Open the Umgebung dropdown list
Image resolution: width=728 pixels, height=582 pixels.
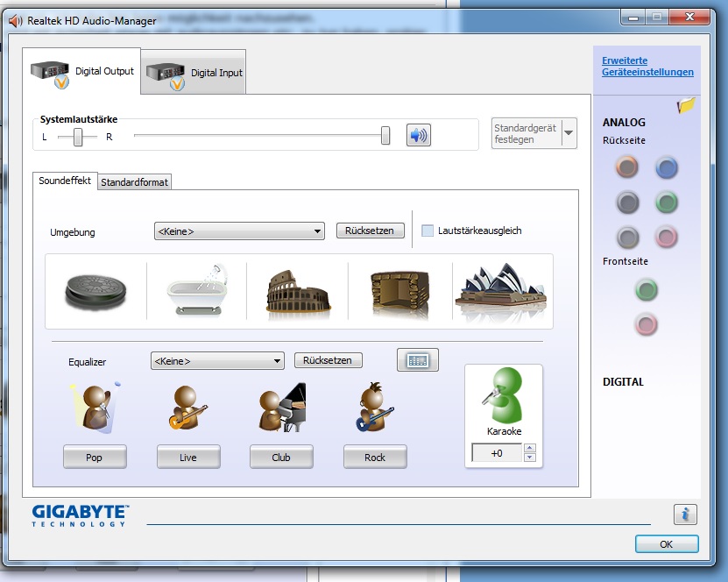[x=239, y=231]
